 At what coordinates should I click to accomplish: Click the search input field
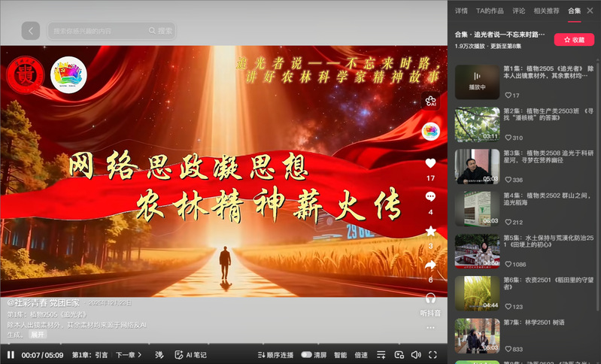(98, 31)
